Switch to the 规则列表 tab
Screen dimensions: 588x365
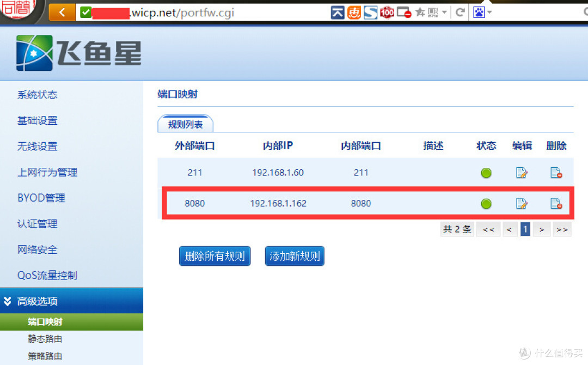tap(185, 124)
